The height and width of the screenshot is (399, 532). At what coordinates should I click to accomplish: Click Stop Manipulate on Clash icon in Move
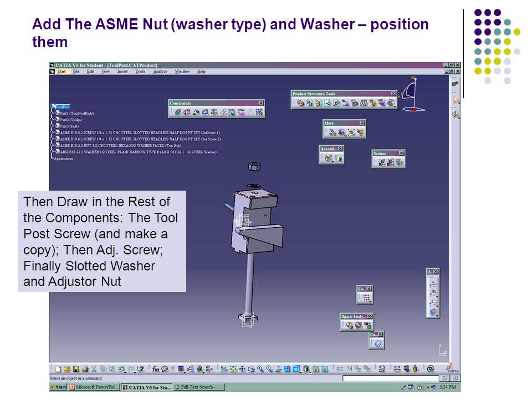(x=360, y=132)
